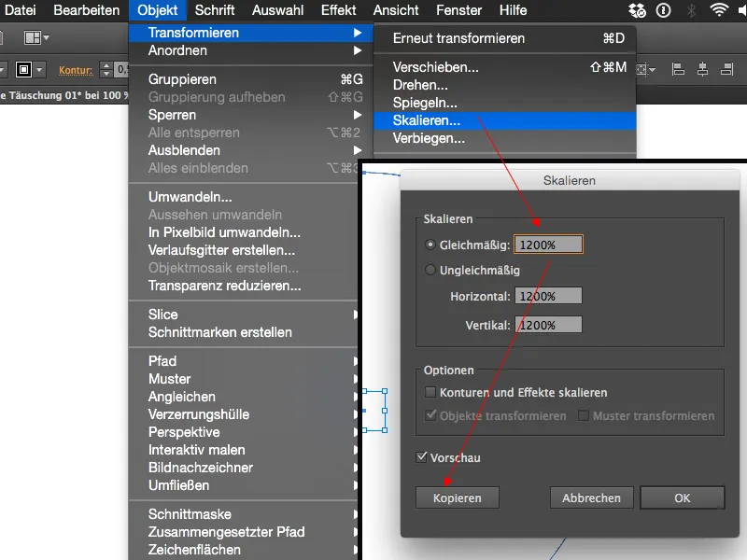The height and width of the screenshot is (560, 747).
Task: Click the horizontal align left icon
Action: tap(678, 69)
